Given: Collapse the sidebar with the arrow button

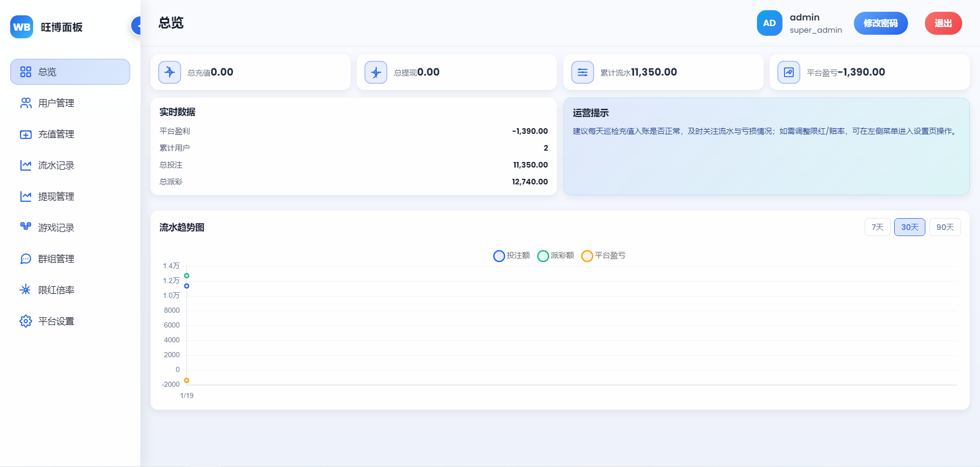Looking at the screenshot, I should pos(137,25).
